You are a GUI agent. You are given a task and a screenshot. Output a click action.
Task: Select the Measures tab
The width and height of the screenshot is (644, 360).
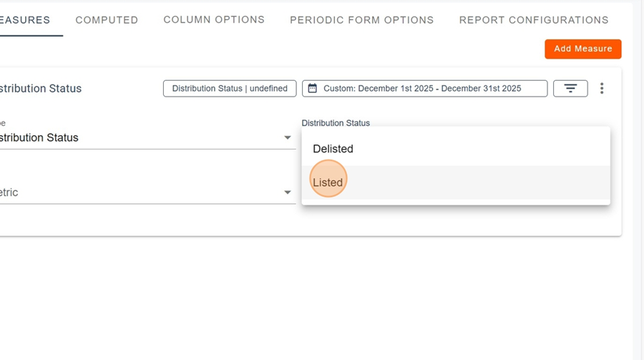click(26, 20)
